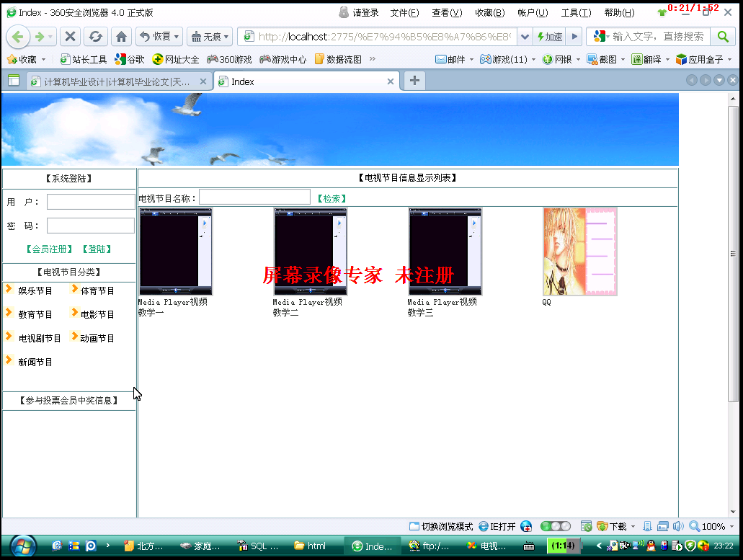Click 切换浏览模式 in the status bar
Screen dimensions: 743x560
441,526
